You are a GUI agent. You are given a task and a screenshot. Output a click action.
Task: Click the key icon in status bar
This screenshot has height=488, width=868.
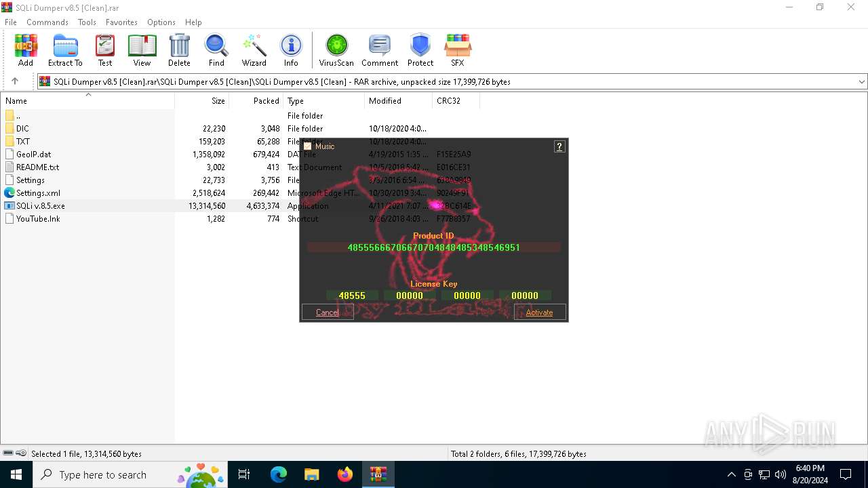(x=21, y=453)
